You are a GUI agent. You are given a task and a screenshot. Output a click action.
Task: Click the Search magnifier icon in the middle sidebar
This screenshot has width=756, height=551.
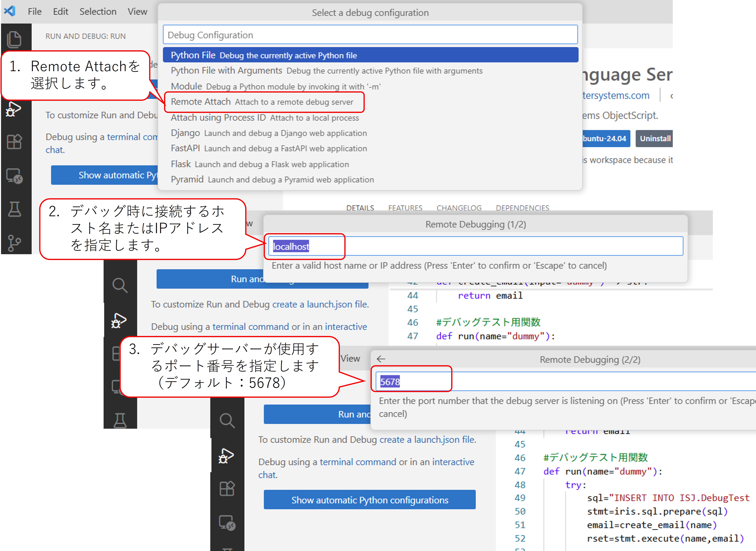click(x=120, y=285)
